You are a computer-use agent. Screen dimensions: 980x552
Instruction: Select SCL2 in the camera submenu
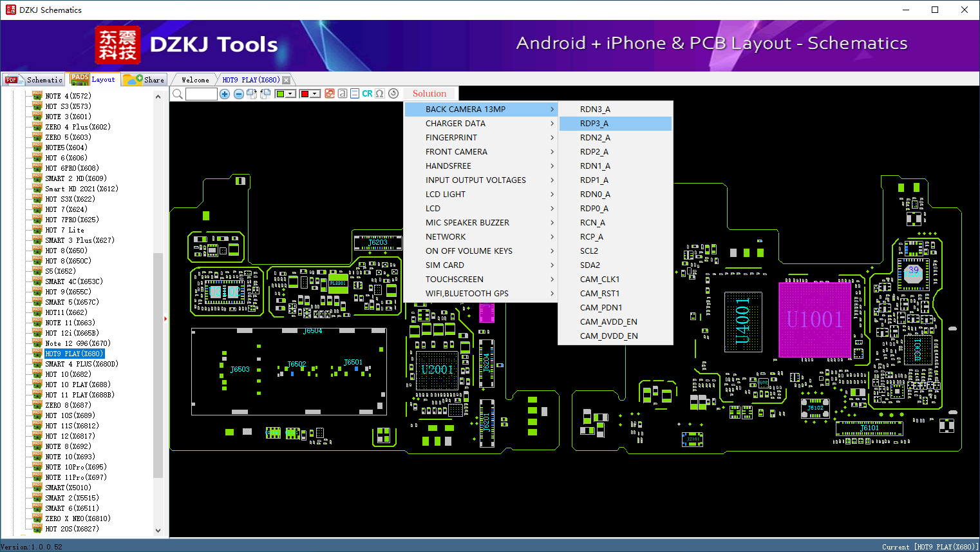(x=616, y=251)
